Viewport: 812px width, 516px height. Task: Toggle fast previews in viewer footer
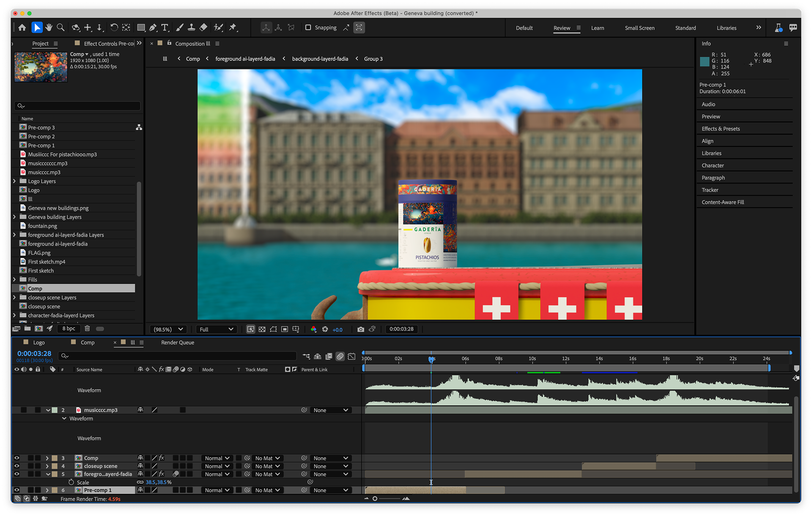coord(251,329)
